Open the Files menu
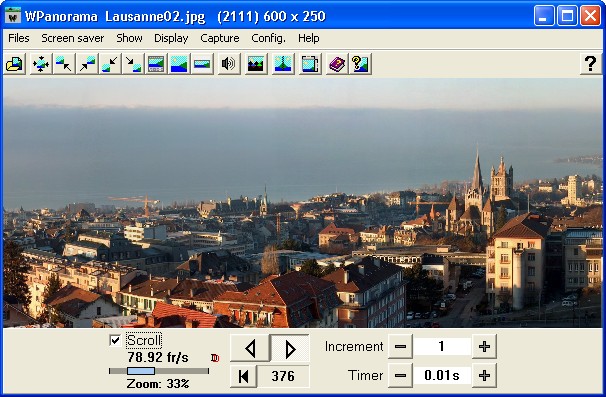606x397 pixels. 19,38
